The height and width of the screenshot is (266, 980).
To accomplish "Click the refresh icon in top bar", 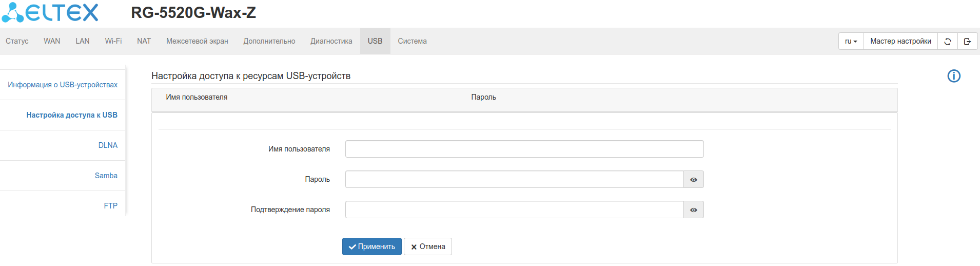I will pyautogui.click(x=948, y=42).
